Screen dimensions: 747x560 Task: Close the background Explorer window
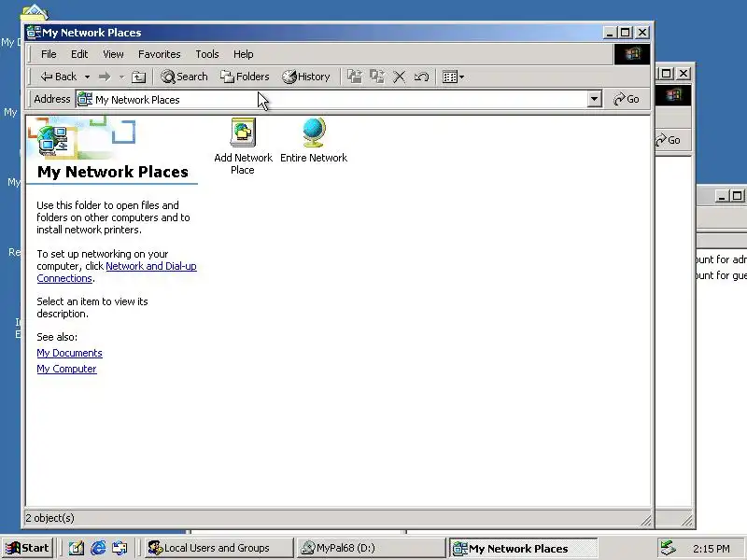(x=684, y=74)
